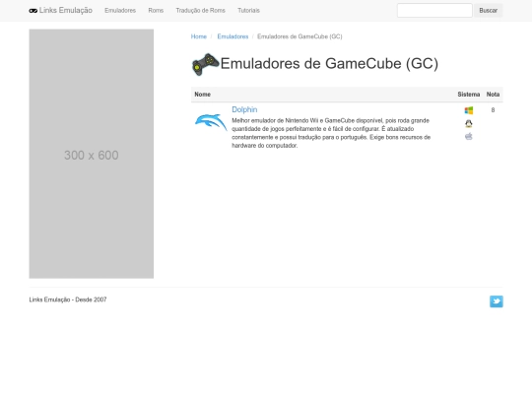Go to Tradução de Roms page
The height and width of the screenshot is (399, 532).
click(x=201, y=11)
